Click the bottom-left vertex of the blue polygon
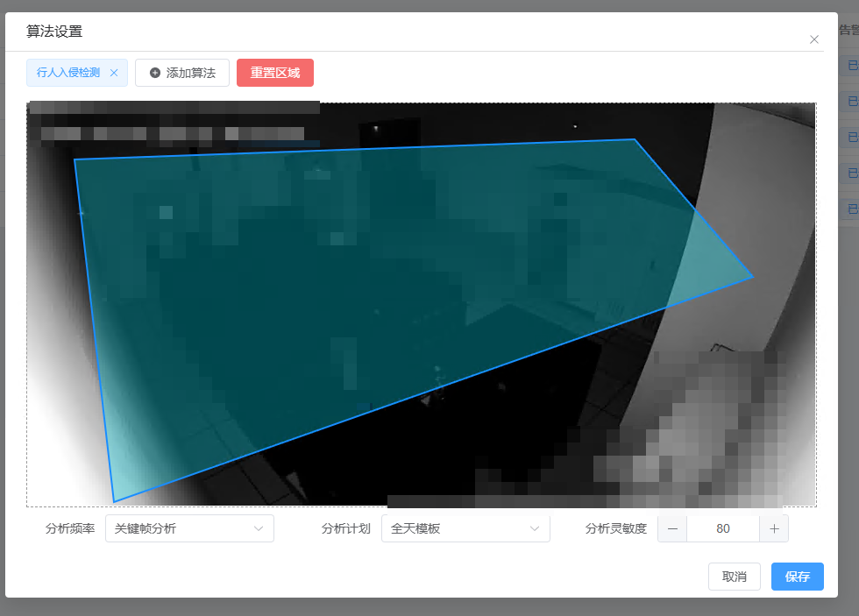859x616 pixels. (x=114, y=501)
